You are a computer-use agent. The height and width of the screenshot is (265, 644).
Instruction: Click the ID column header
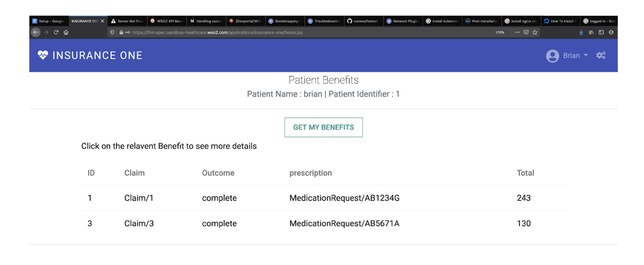coord(91,173)
